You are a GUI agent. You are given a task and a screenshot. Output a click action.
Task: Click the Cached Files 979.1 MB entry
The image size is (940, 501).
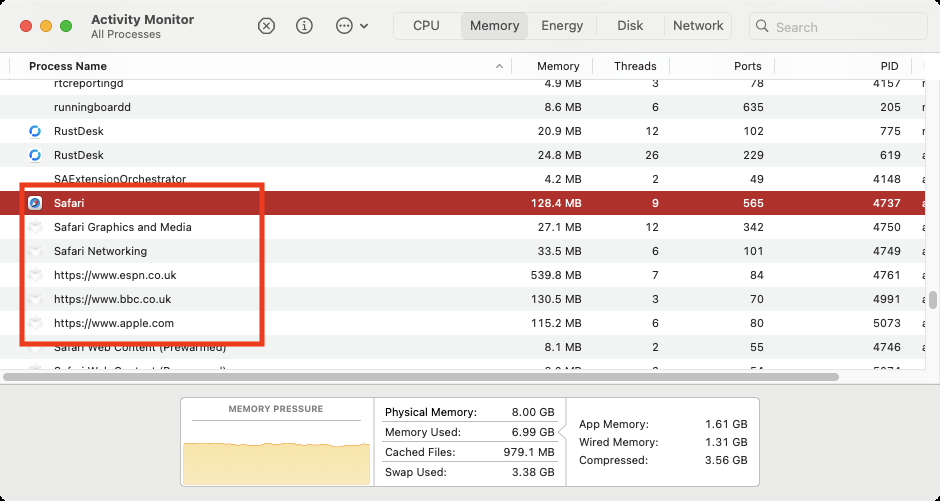tap(469, 452)
